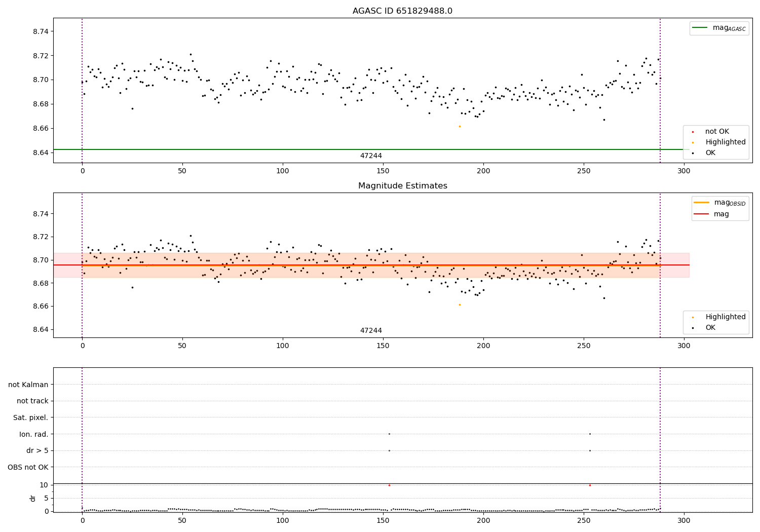
Task: Click the 8.70 y-tick label in Magnitude Estimates plot
Action: [40, 260]
